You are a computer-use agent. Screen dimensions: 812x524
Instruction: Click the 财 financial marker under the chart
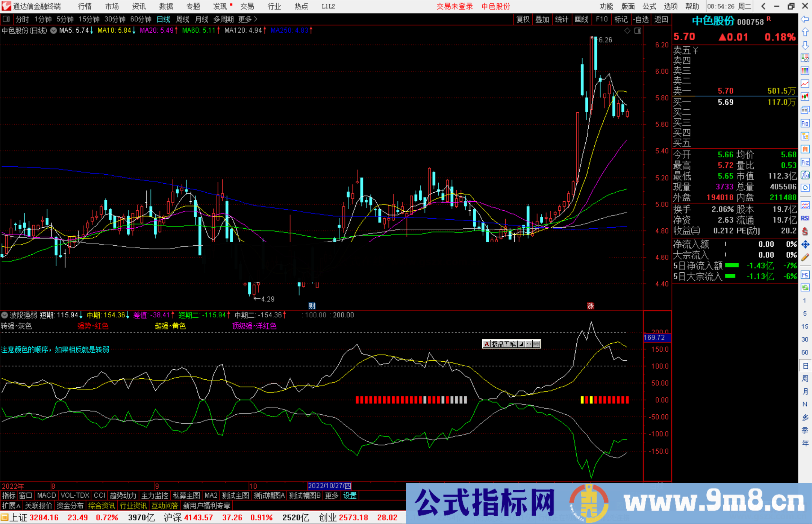tap(312, 306)
